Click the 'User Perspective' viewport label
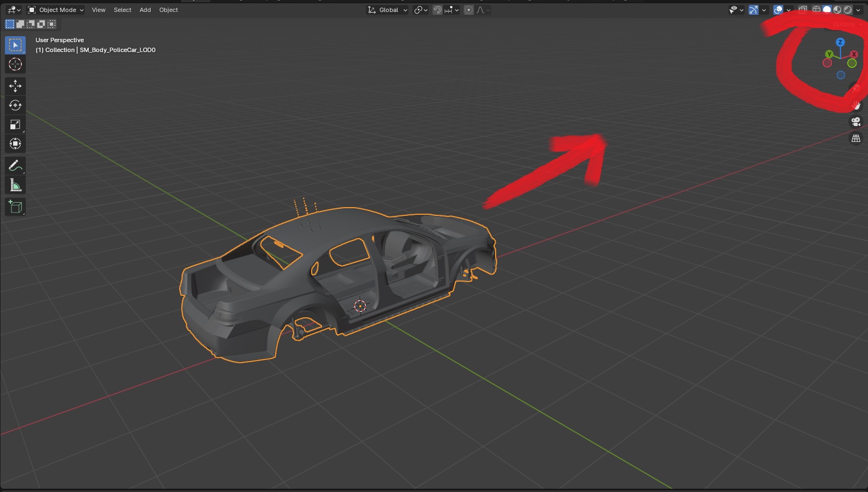 coord(60,40)
